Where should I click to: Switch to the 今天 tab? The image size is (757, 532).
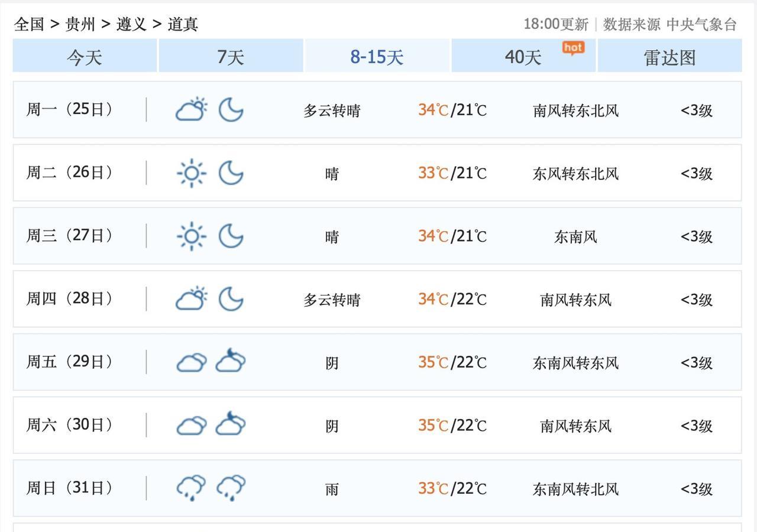click(85, 57)
